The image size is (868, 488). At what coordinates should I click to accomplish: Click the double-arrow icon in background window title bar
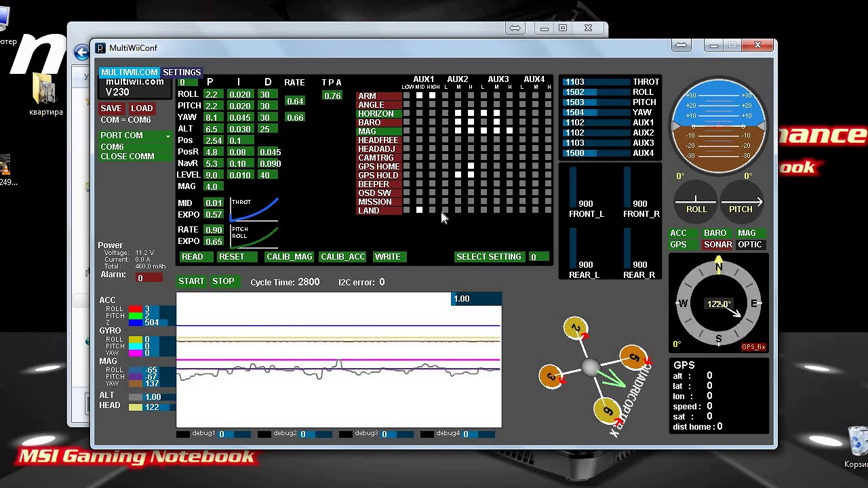(x=515, y=28)
